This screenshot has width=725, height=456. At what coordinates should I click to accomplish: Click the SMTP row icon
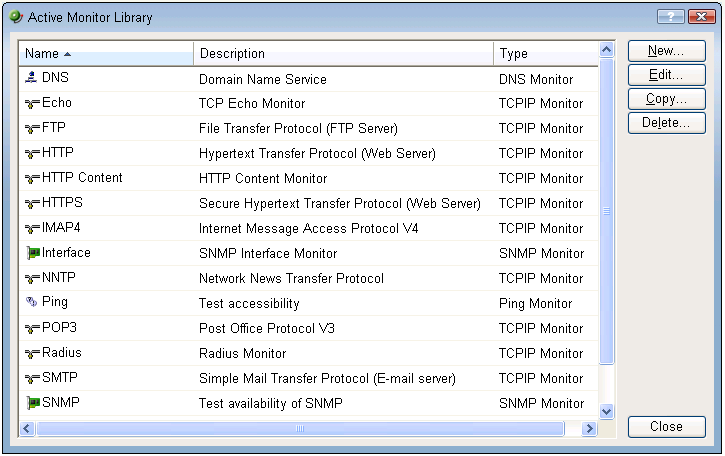pyautogui.click(x=32, y=378)
